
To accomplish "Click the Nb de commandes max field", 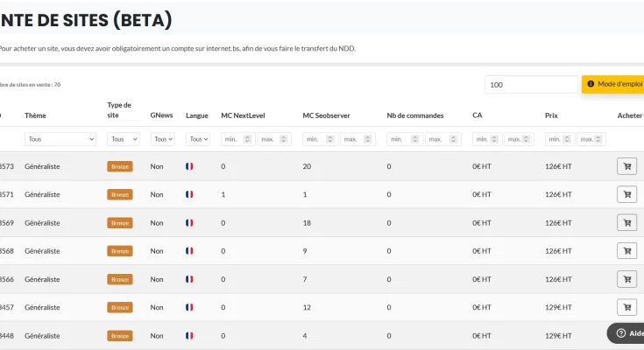I will 442,139.
